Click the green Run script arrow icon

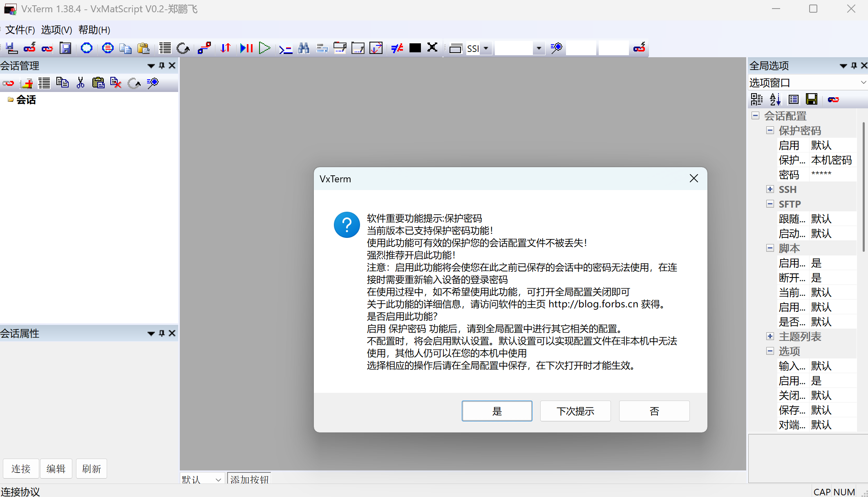click(264, 48)
